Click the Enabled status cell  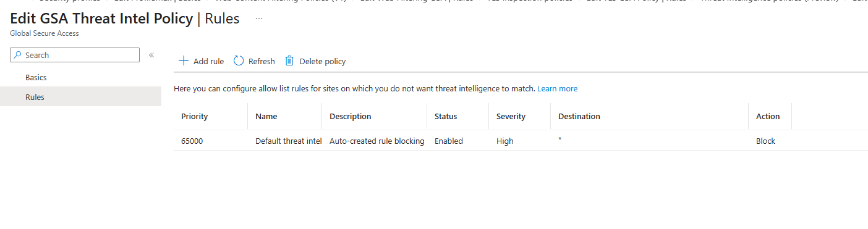click(449, 141)
